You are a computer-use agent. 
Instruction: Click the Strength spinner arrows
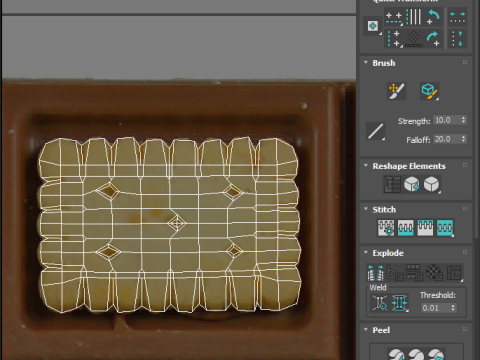click(x=463, y=120)
